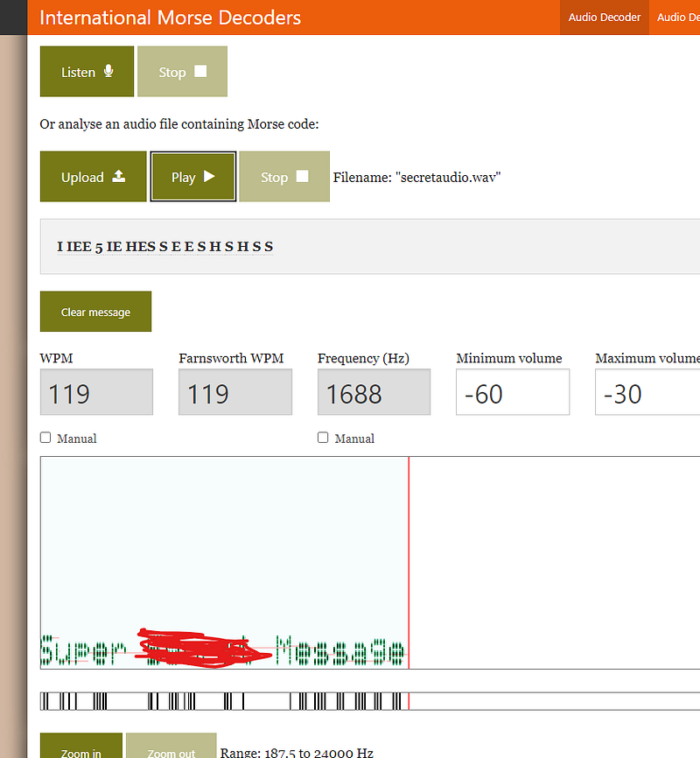The height and width of the screenshot is (758, 700).
Task: Enable Manual checkbox under WPM
Action: point(45,438)
